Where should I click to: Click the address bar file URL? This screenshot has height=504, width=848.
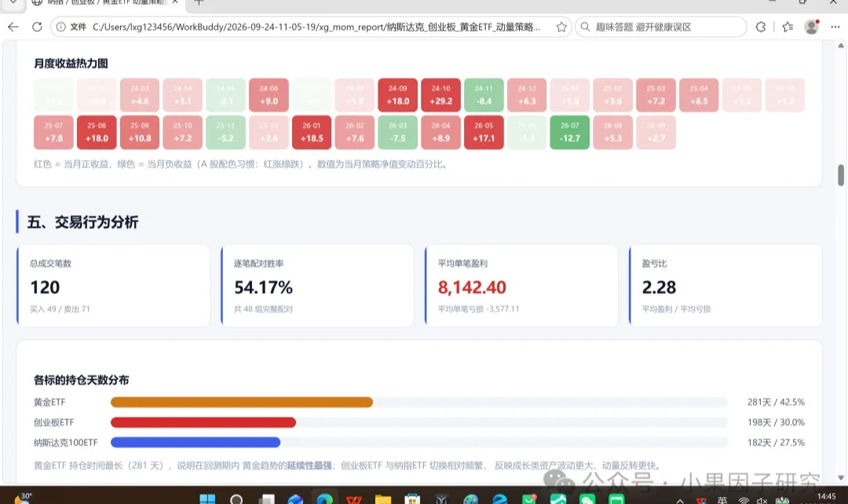(316, 27)
